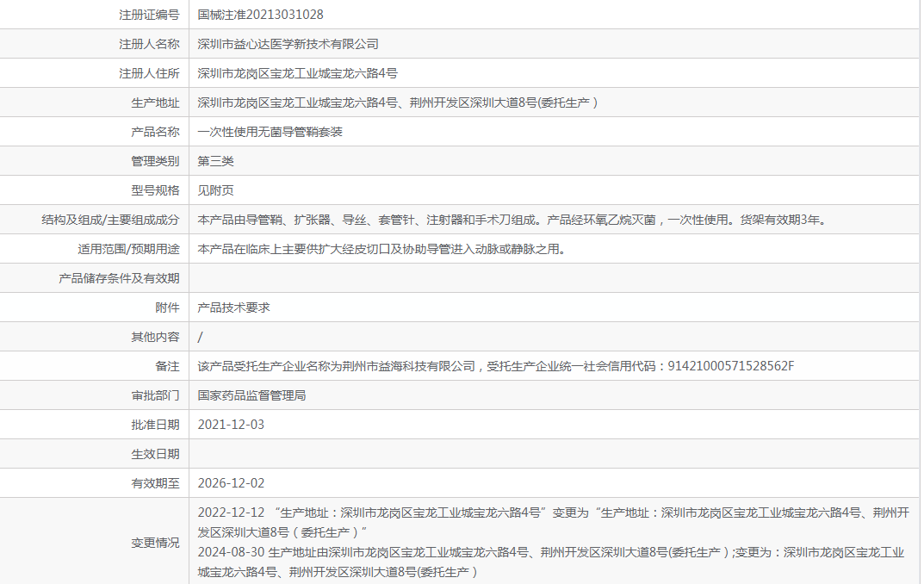
Task: Open the 产品技术要求 attachment
Action: 234,308
